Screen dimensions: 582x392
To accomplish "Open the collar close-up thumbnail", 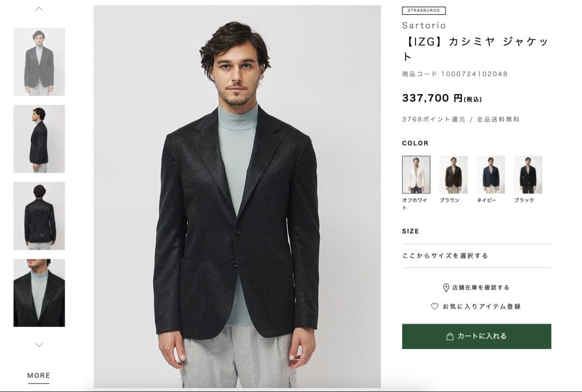I will coord(39,293).
